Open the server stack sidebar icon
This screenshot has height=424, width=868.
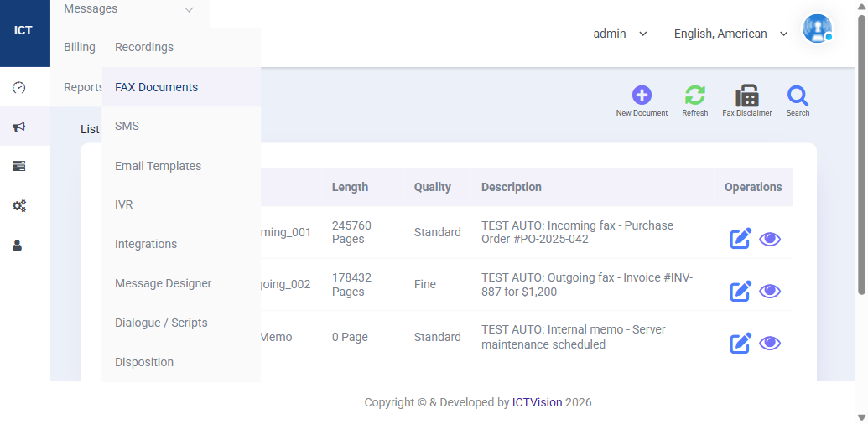point(18,167)
